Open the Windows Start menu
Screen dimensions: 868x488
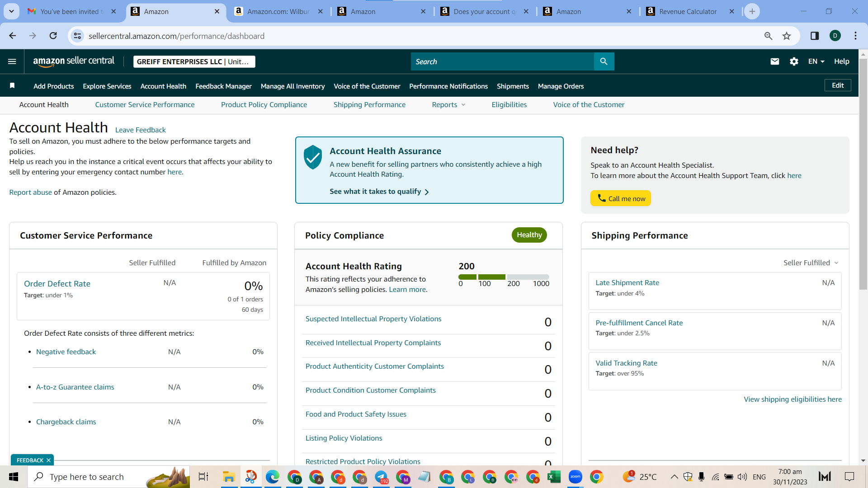(14, 477)
